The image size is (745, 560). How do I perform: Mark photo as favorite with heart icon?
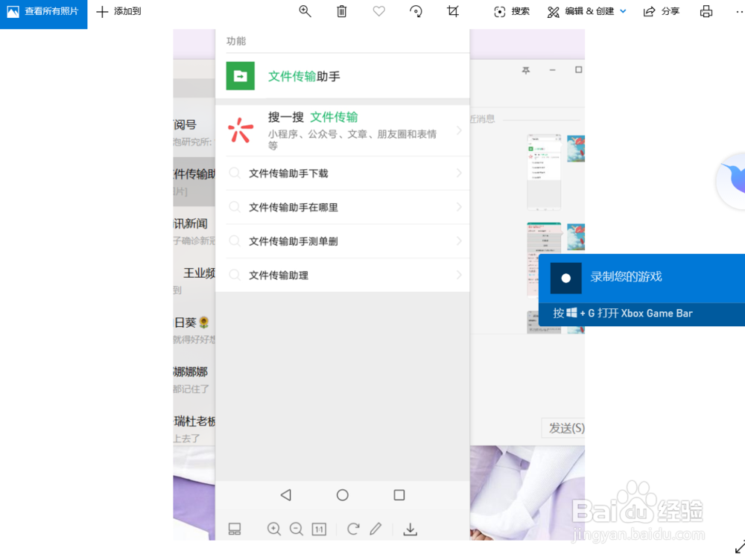(378, 11)
